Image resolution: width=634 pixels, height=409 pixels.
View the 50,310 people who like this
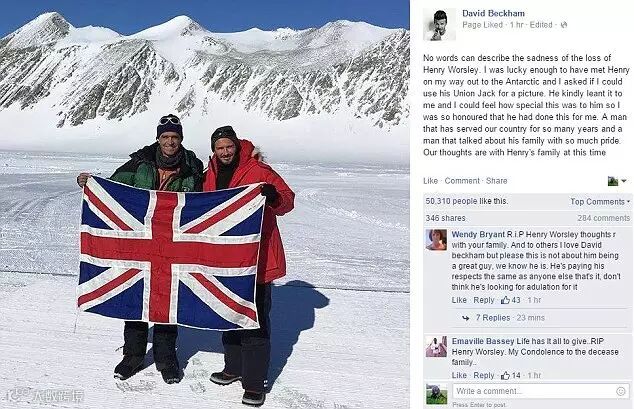pos(467,201)
